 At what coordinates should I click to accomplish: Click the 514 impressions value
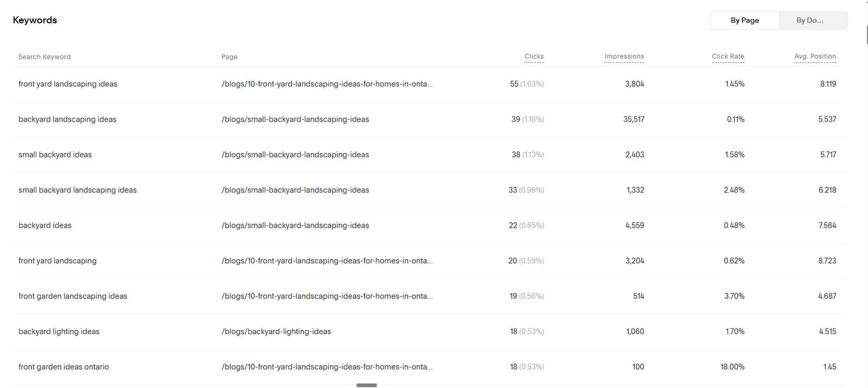(639, 296)
